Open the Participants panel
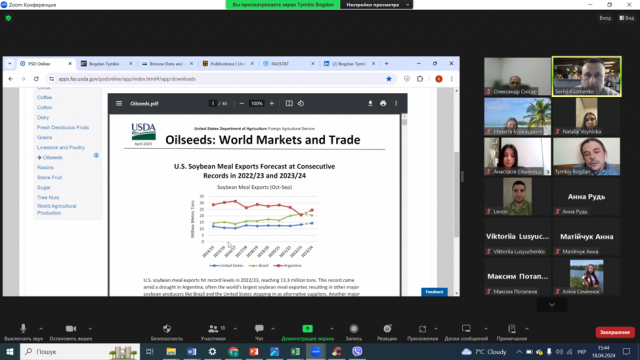 coord(213,332)
